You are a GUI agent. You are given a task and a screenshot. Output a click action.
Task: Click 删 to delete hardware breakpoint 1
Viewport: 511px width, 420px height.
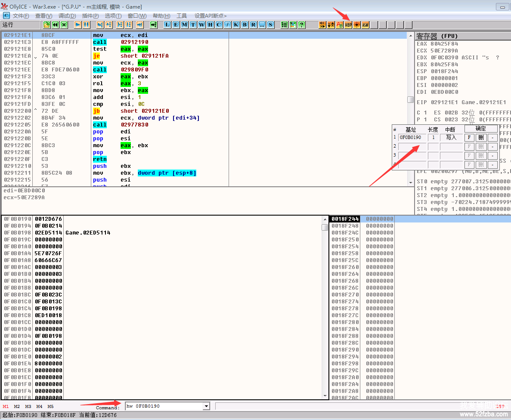tap(481, 138)
